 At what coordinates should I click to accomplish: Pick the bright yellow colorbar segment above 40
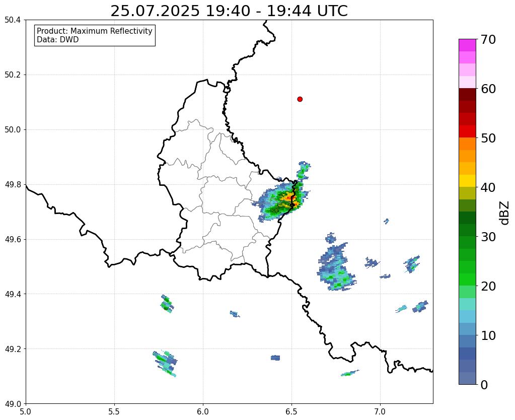point(467,181)
